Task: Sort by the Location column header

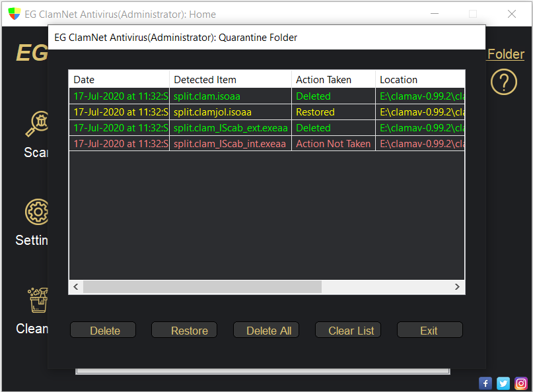Action: coord(420,79)
